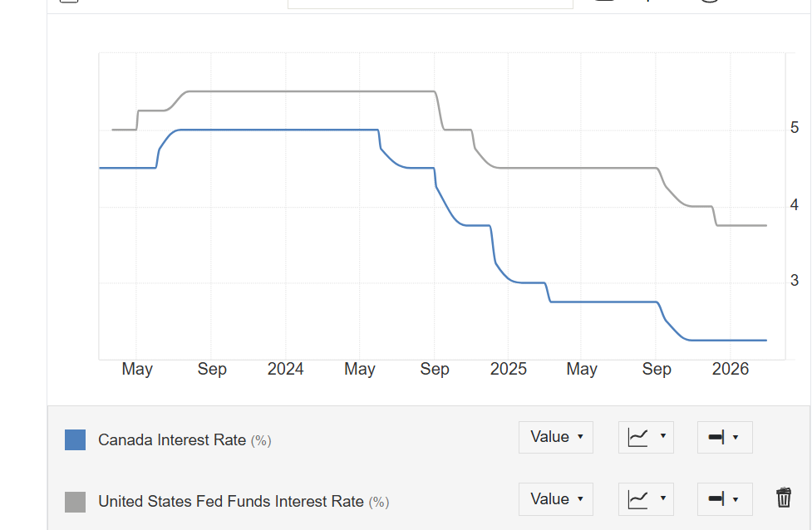
Task: Pick the gray United States series color swatch
Action: pyautogui.click(x=75, y=502)
